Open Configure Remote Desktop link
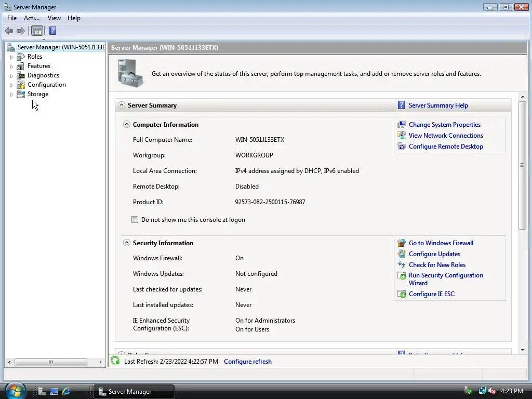This screenshot has width=532, height=399. pos(446,146)
